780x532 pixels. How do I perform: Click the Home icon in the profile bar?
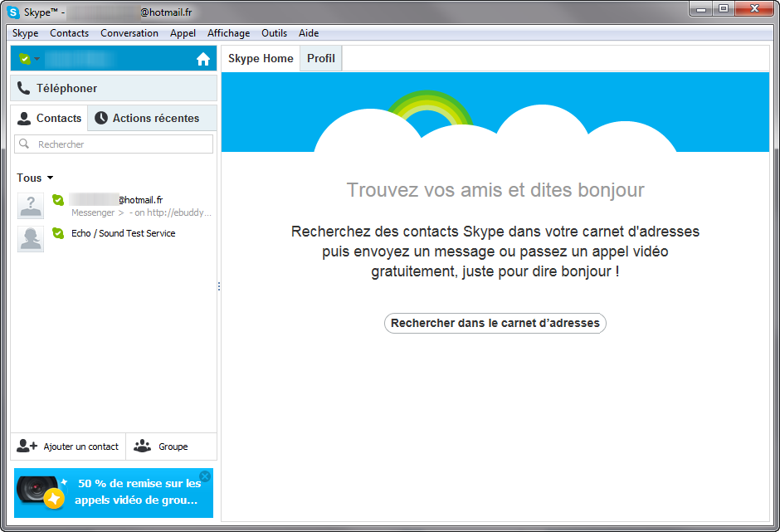pos(203,59)
